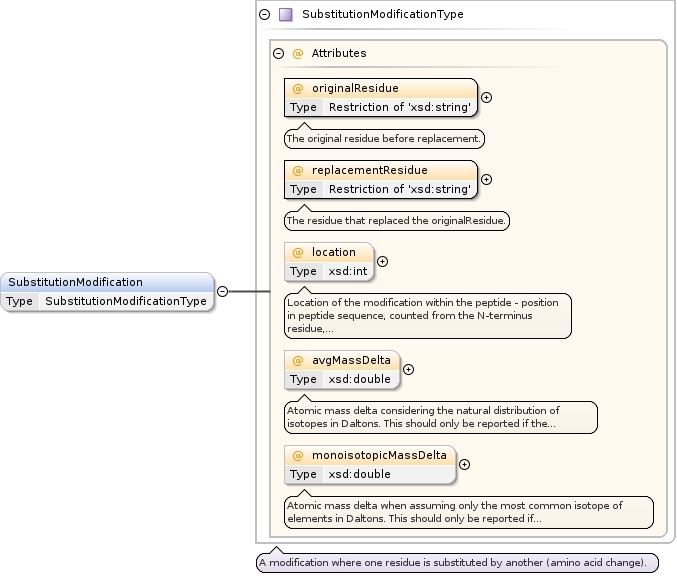The width and height of the screenshot is (677, 576).
Task: Expand the monoisotopicMassDelta attribute details
Action: click(464, 464)
